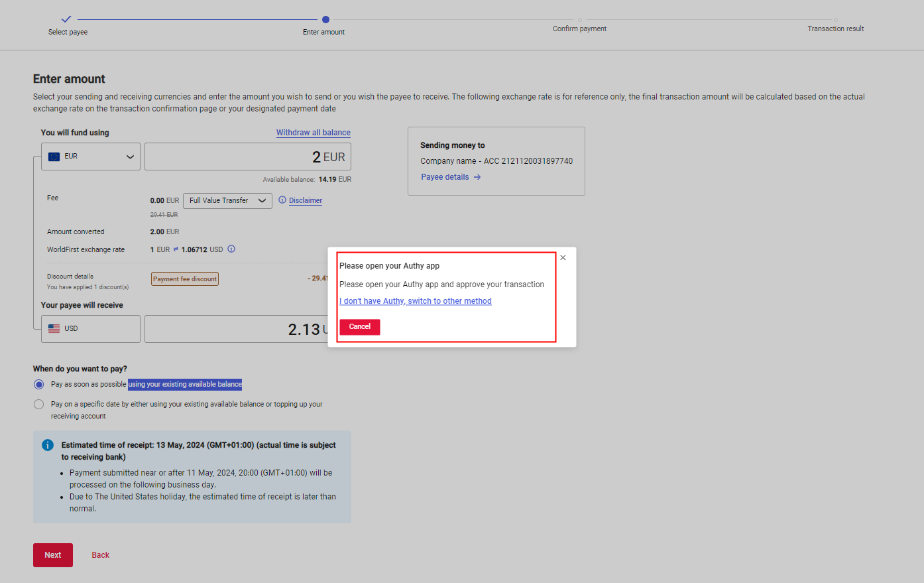Click the EUR flag icon
The width and height of the screenshot is (924, 583).
54,157
